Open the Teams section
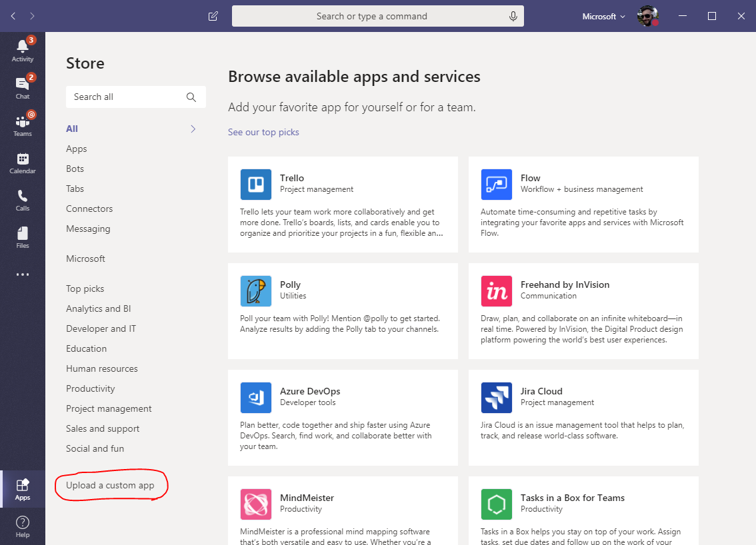Image resolution: width=756 pixels, height=545 pixels. click(x=23, y=125)
